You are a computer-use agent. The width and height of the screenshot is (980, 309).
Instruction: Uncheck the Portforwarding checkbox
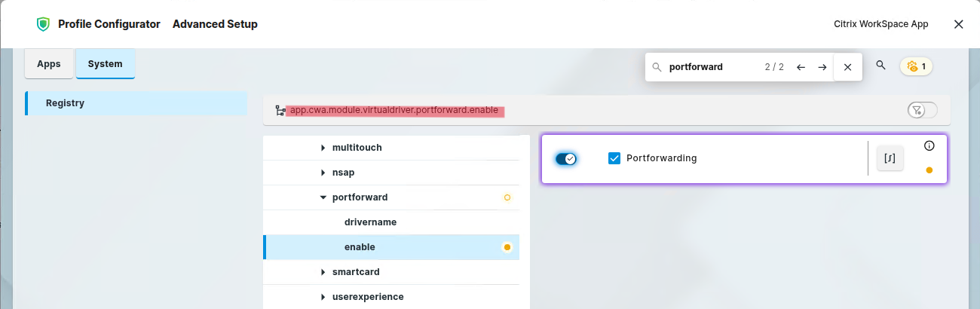coord(614,158)
